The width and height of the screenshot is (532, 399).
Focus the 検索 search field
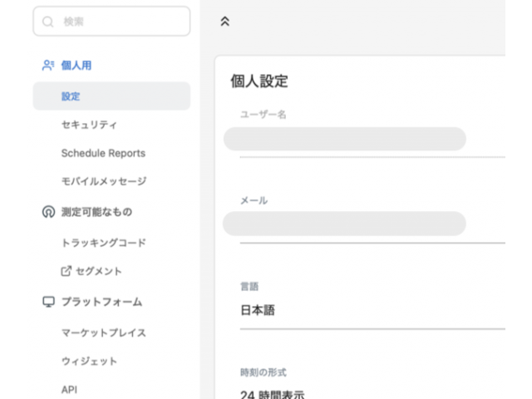(x=111, y=22)
